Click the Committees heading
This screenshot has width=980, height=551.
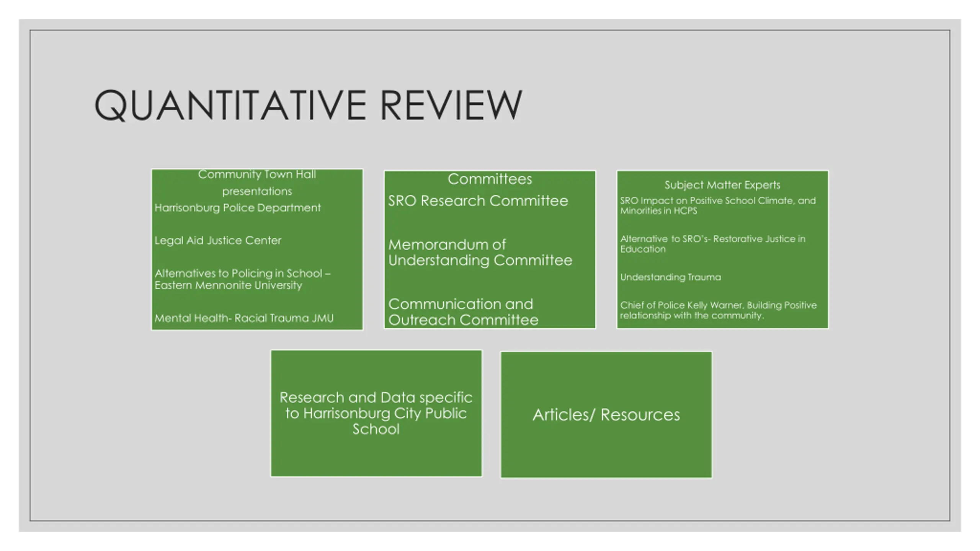point(490,179)
